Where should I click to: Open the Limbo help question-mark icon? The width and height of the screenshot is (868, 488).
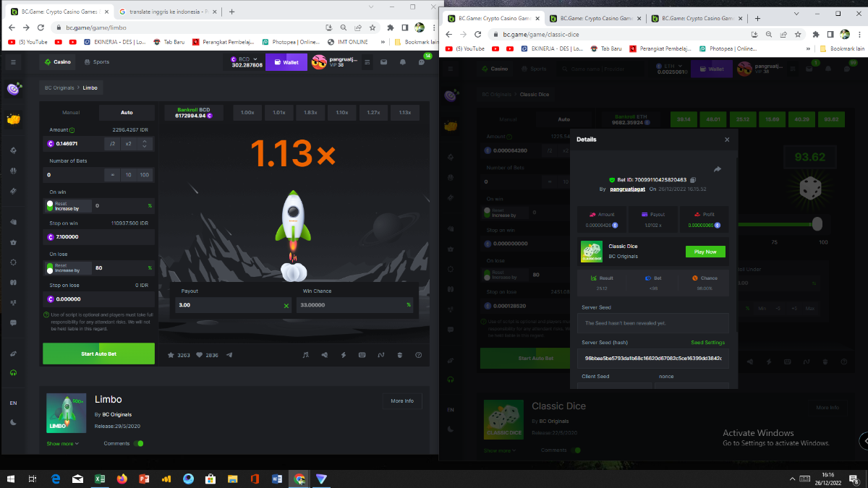pos(418,355)
